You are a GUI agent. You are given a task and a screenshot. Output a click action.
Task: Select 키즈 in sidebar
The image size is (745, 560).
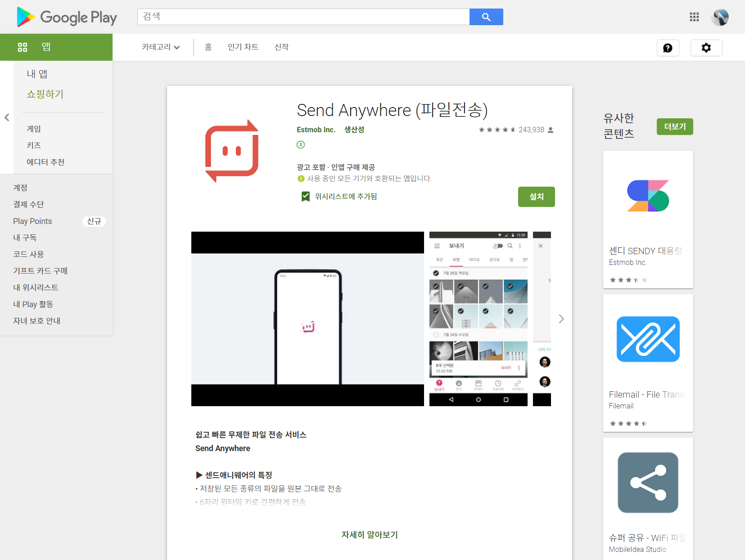point(34,145)
